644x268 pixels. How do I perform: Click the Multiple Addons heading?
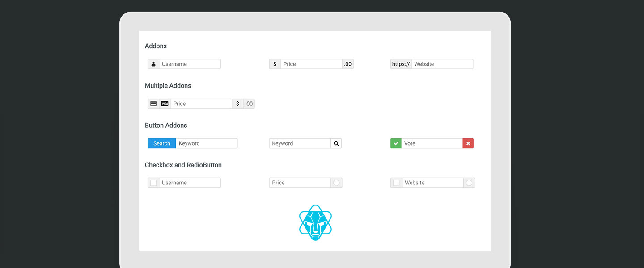click(x=168, y=86)
